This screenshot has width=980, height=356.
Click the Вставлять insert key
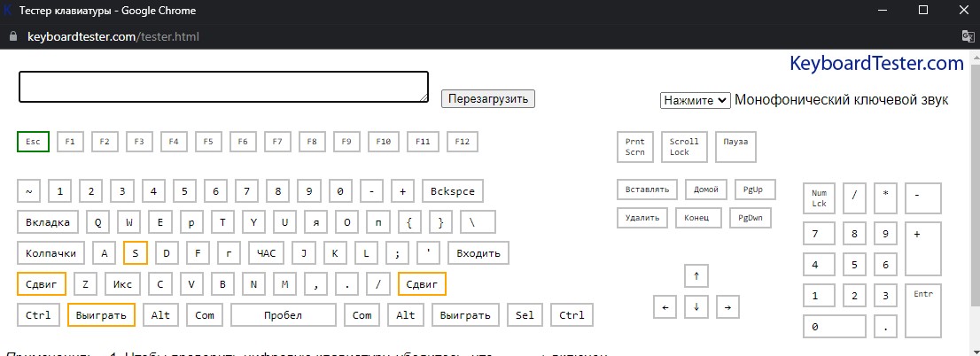pos(647,190)
